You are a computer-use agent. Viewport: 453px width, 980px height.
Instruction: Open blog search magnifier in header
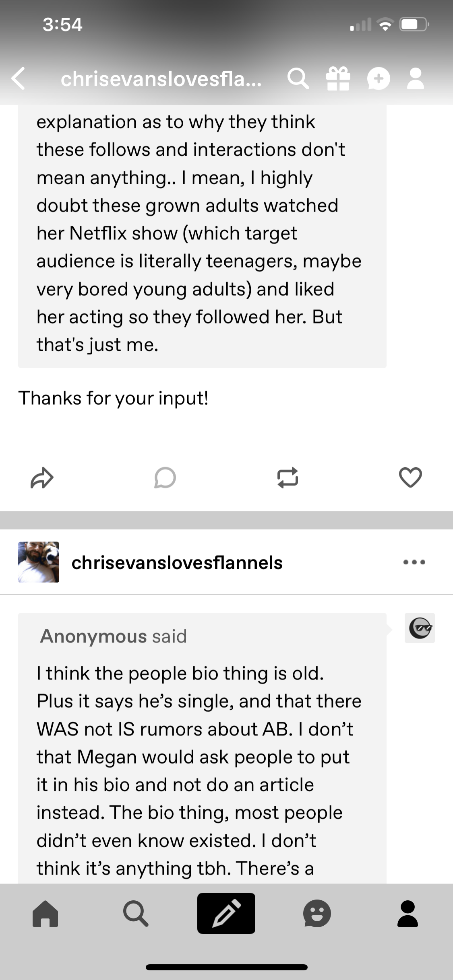pyautogui.click(x=298, y=78)
